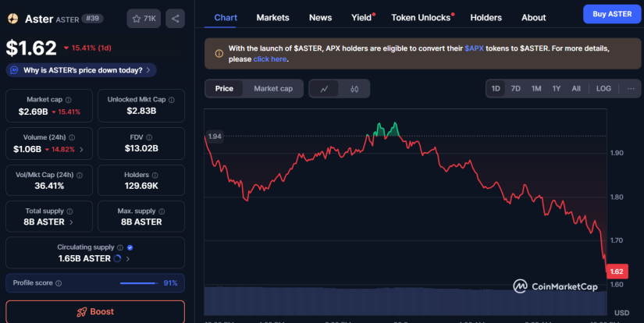Click the info icon in the APX banner

[x=219, y=53]
